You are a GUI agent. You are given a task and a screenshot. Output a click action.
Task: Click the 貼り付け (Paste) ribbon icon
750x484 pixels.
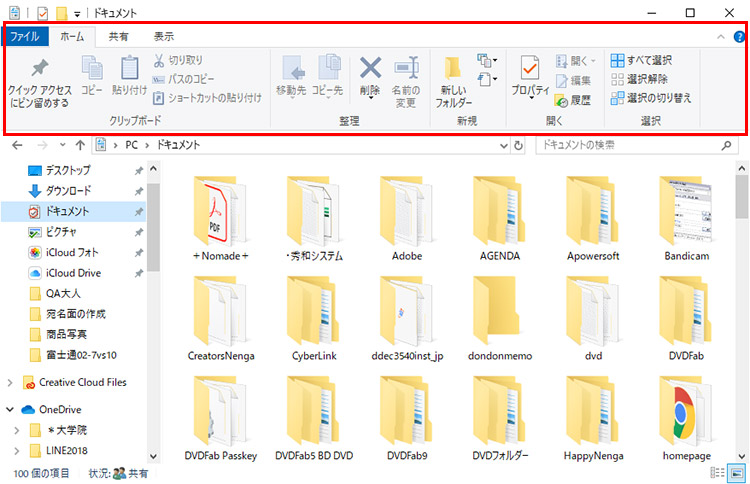click(129, 75)
